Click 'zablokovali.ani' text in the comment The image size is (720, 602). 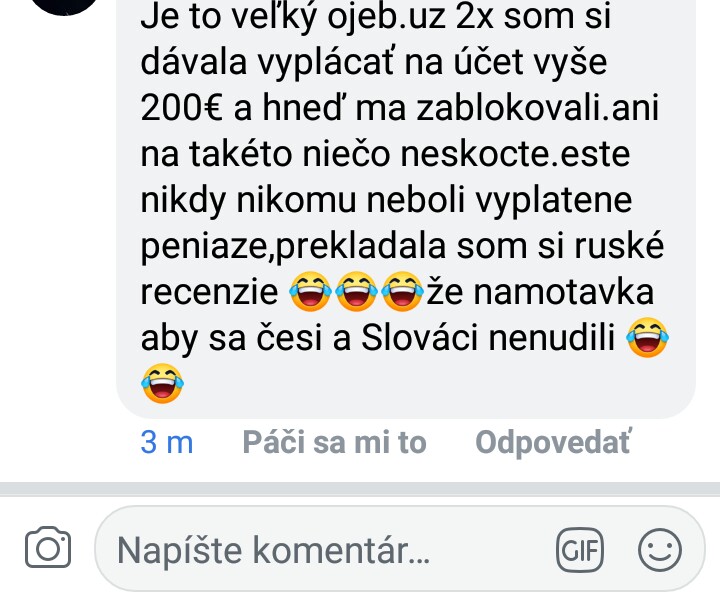click(538, 108)
